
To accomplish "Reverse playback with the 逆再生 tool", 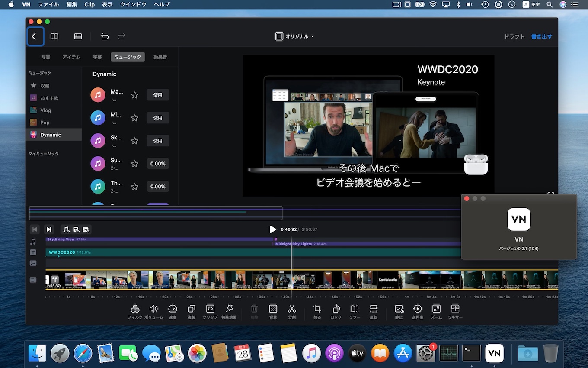I will click(417, 311).
